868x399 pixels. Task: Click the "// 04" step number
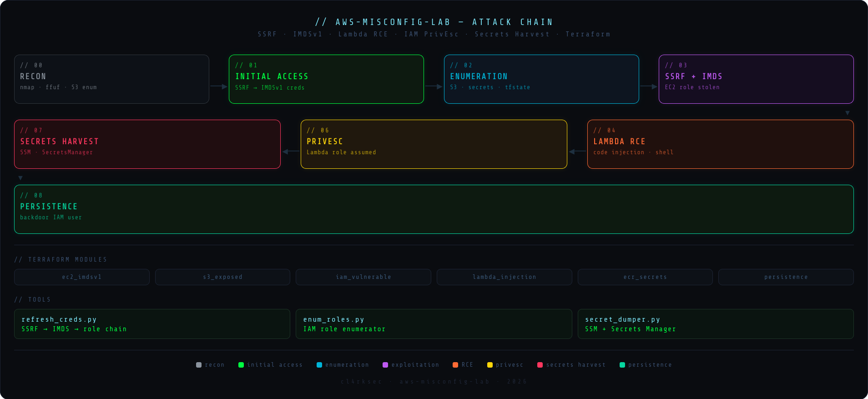[x=605, y=130]
